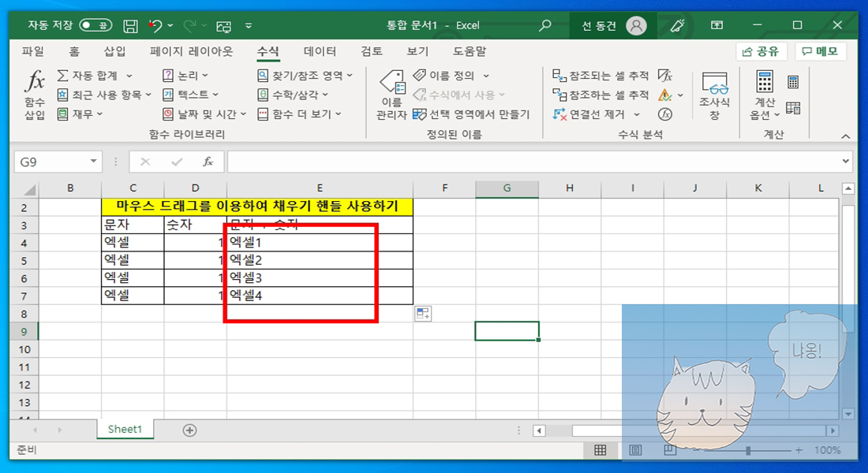The image size is (868, 473).
Task: Click Trace Dependents (참조하는 셀 추적)
Action: click(x=600, y=95)
